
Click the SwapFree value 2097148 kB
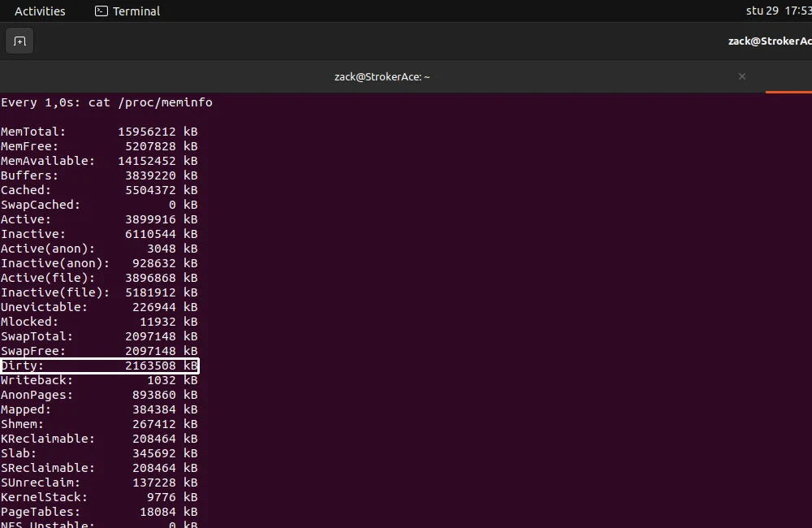pos(154,350)
